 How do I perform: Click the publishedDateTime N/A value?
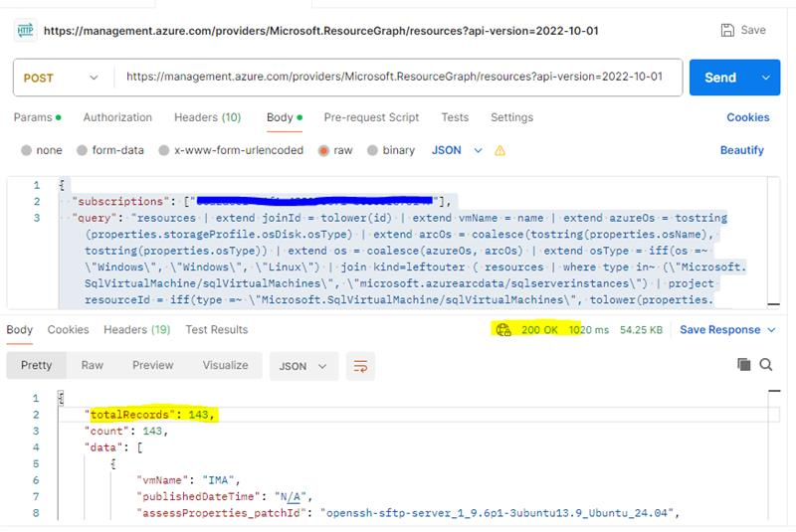pyautogui.click(x=291, y=496)
